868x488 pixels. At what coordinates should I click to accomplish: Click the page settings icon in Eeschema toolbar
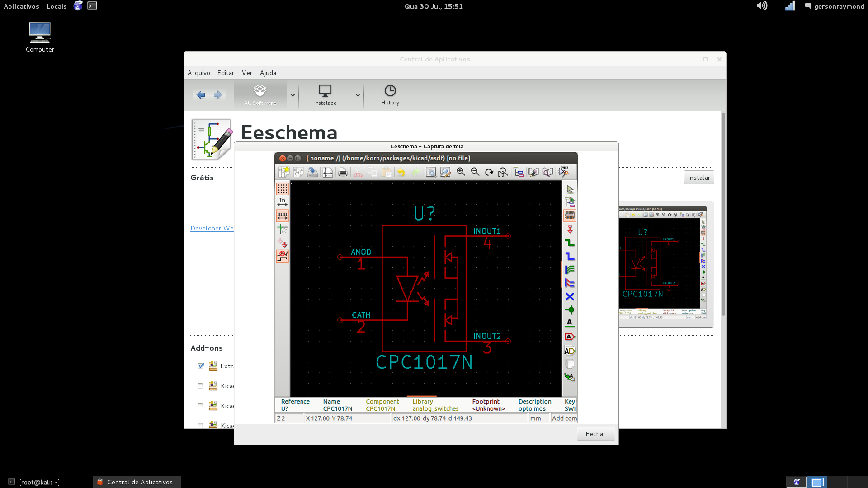(328, 172)
